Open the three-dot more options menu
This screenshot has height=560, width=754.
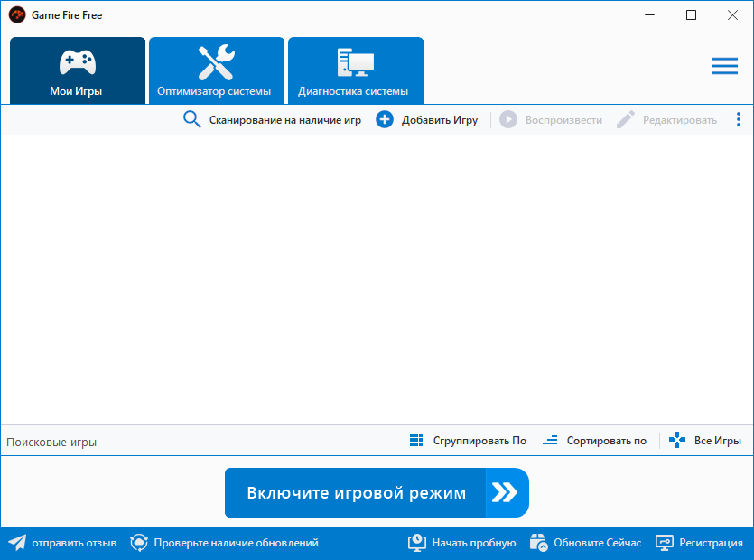click(738, 119)
